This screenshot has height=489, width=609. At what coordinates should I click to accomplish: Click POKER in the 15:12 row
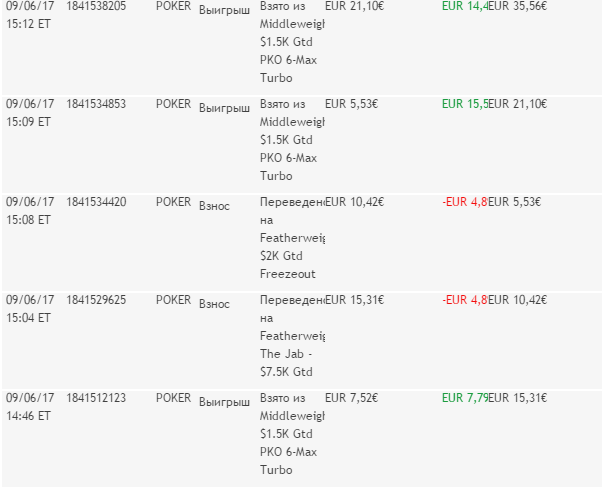[x=173, y=5]
